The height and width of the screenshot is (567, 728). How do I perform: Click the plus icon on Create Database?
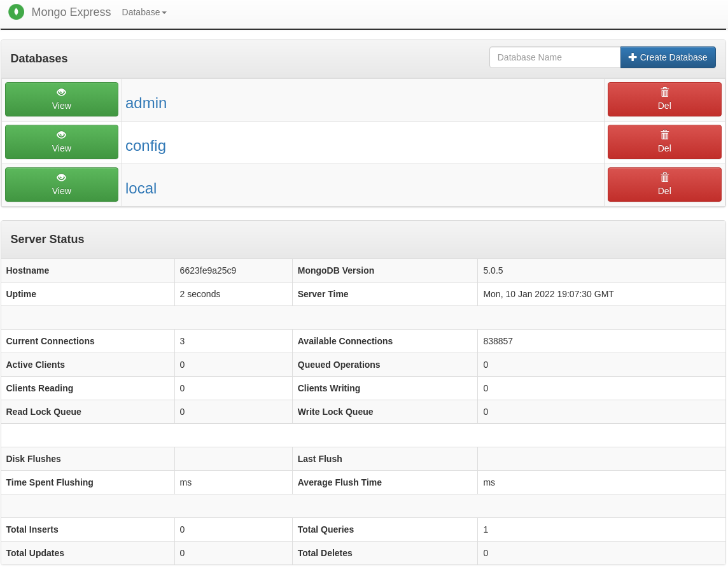(631, 57)
